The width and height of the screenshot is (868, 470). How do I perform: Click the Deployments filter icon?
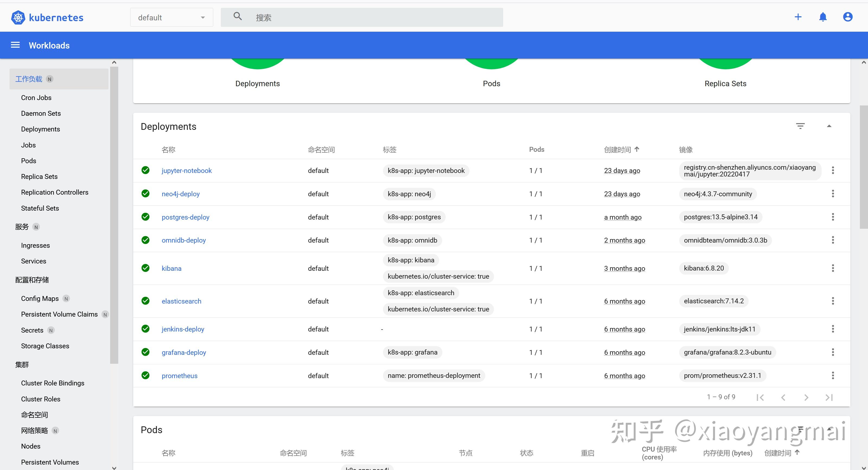pos(800,126)
